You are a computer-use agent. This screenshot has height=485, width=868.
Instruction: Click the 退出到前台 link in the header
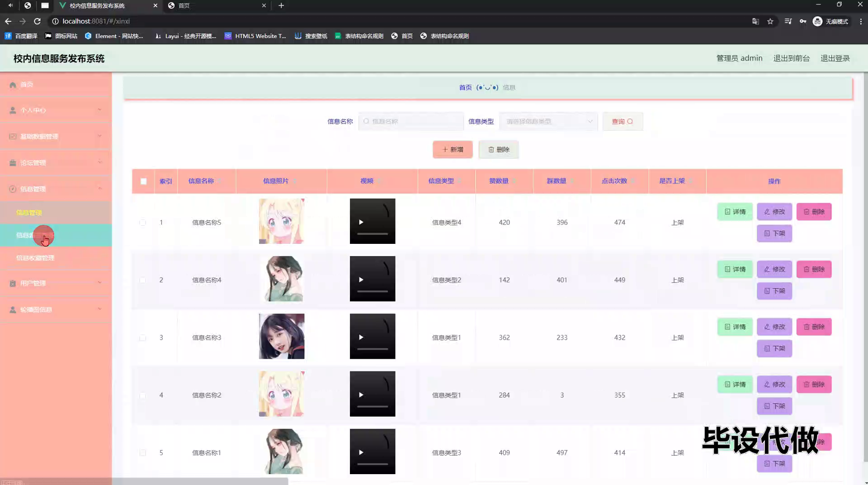[x=791, y=58]
